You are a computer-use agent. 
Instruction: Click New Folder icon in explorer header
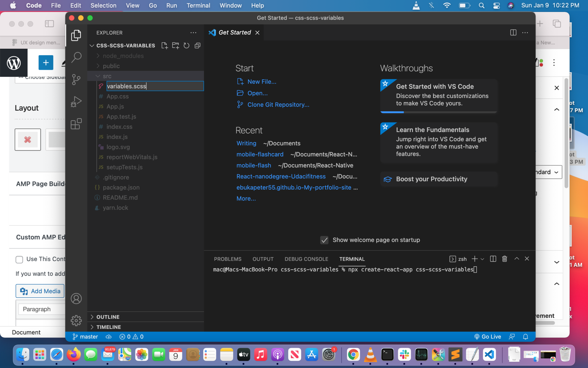pos(175,45)
